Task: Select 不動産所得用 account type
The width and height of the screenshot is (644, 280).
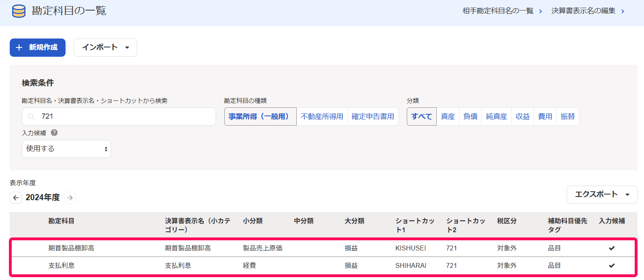Action: coord(322,116)
